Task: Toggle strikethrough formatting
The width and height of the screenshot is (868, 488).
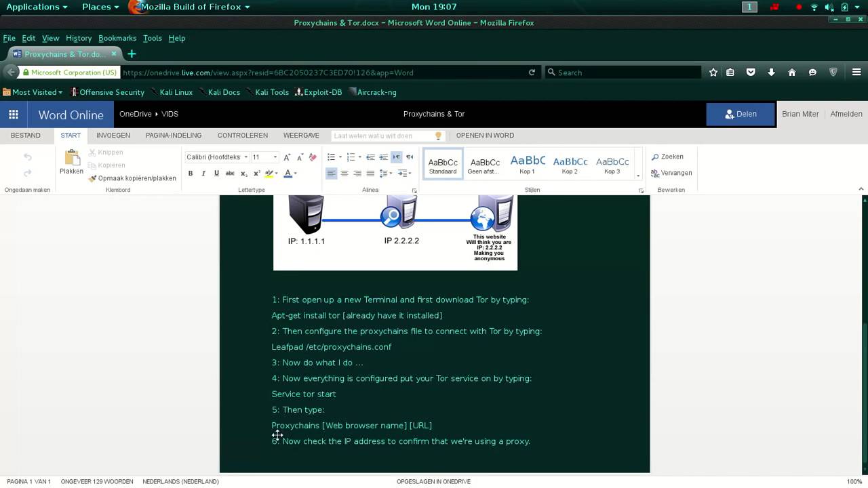Action: tap(230, 174)
